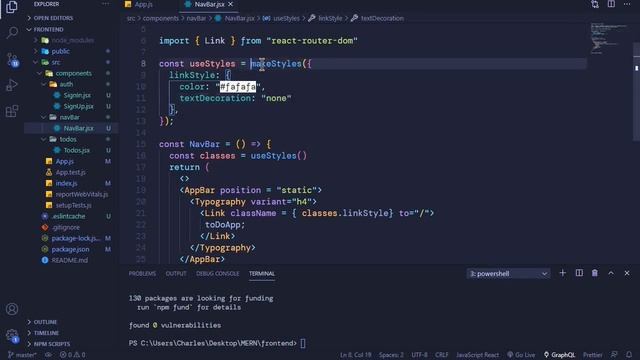Viewport: 640px width, 360px height.
Task: Click Go Live in status bar
Action: point(521,355)
